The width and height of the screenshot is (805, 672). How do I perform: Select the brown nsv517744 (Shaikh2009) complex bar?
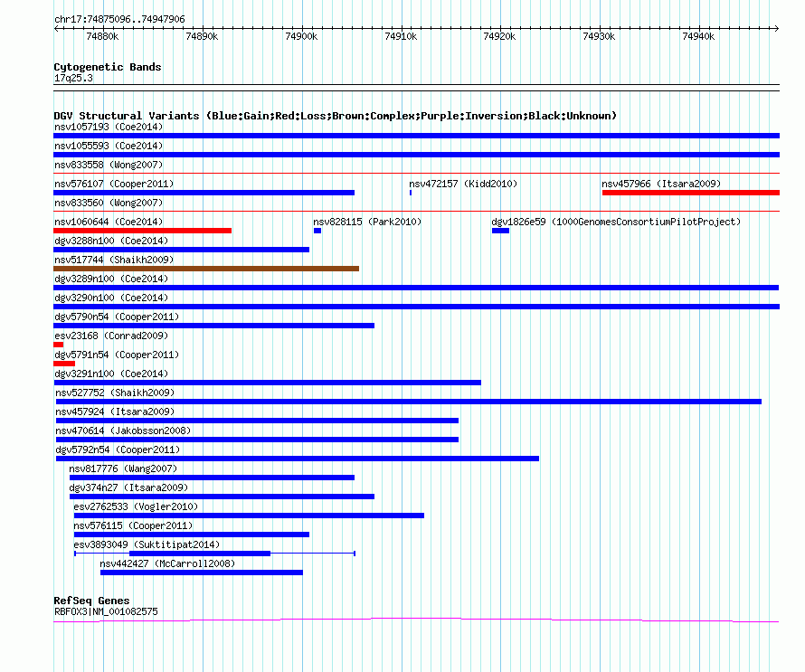tap(206, 269)
